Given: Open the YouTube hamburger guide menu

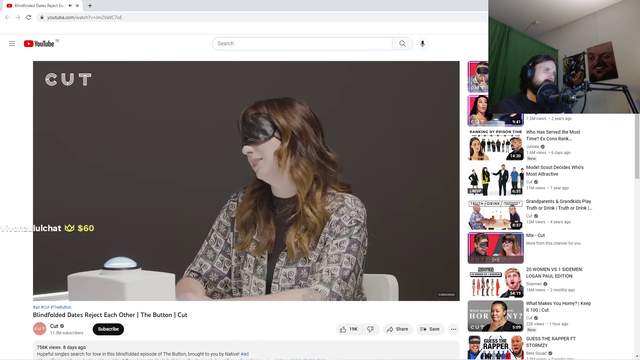Looking at the screenshot, I should [12, 44].
